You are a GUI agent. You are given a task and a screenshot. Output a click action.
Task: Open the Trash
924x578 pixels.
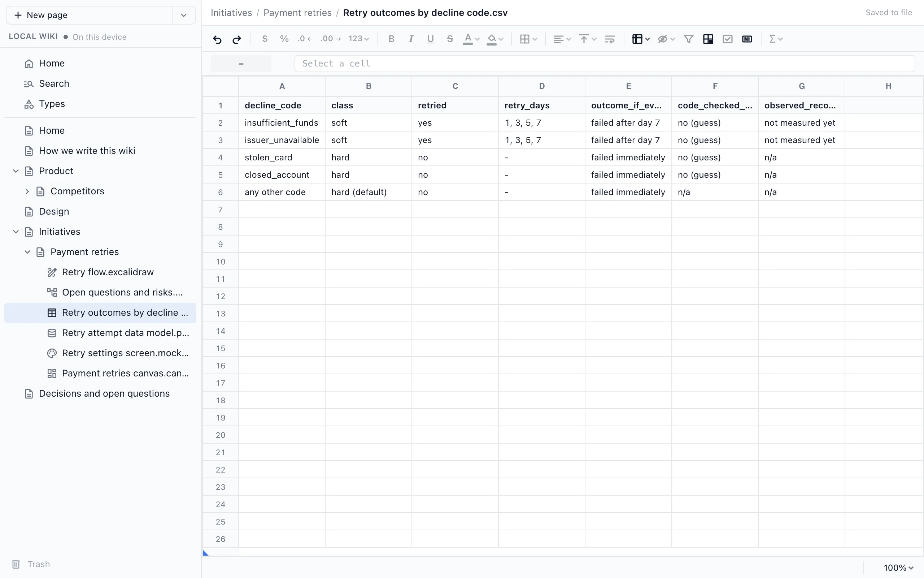click(x=31, y=564)
